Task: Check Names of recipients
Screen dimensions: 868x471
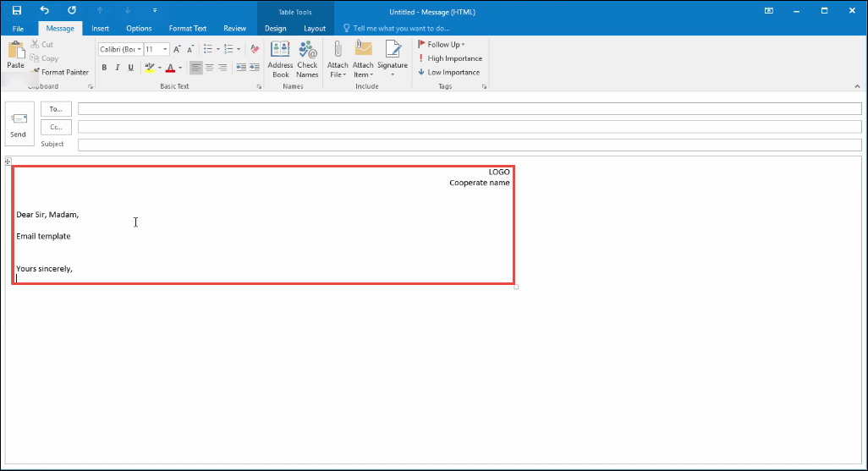Action: point(307,59)
